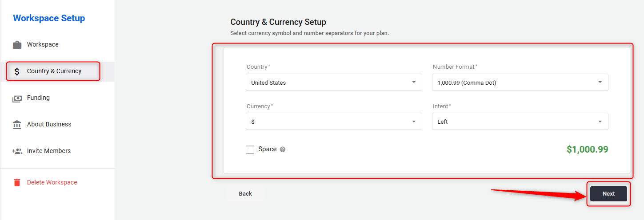Open the About Business section

pyautogui.click(x=49, y=124)
